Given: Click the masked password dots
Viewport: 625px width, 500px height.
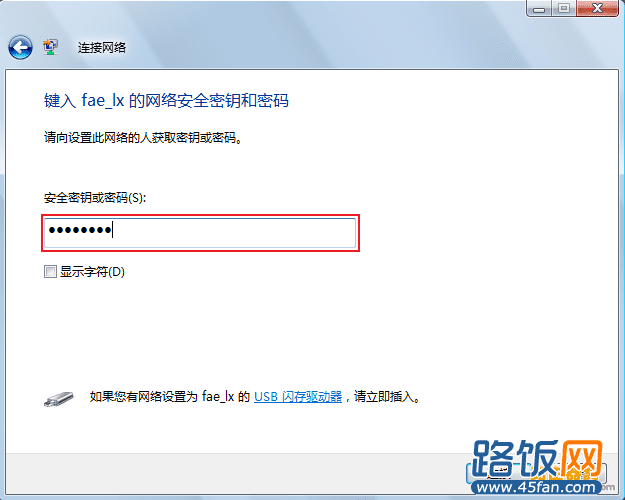Looking at the screenshot, I should [80, 230].
